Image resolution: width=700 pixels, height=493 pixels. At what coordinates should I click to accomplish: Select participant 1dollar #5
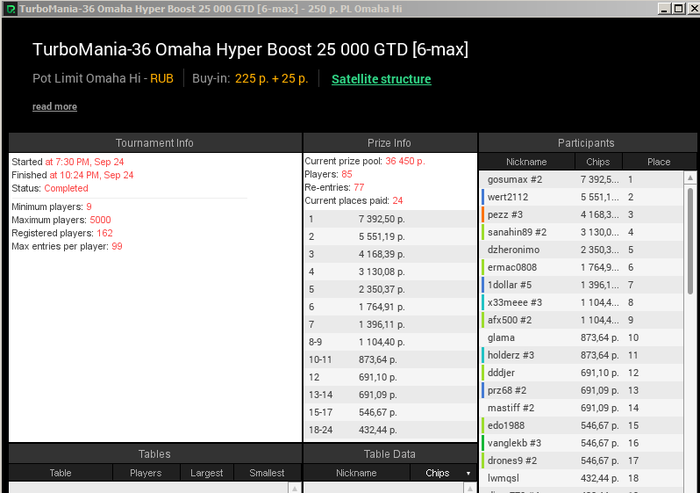(x=581, y=285)
